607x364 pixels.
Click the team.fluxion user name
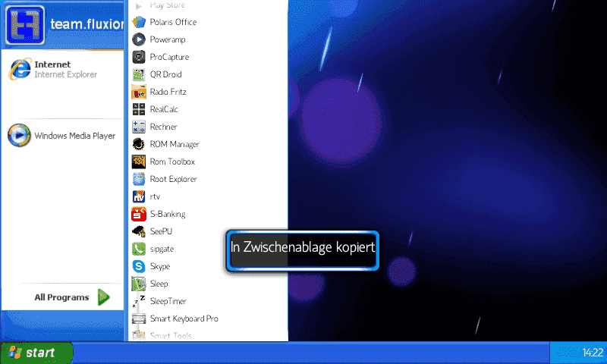click(87, 24)
